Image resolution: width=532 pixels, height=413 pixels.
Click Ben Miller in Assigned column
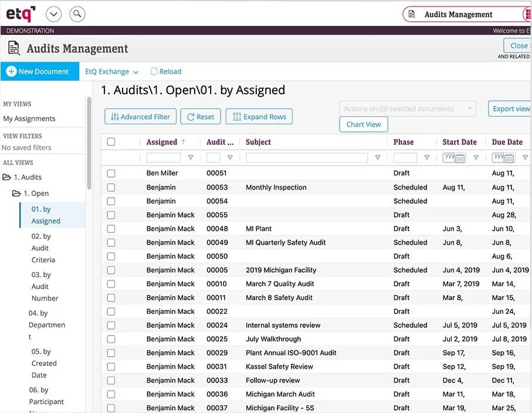point(162,174)
